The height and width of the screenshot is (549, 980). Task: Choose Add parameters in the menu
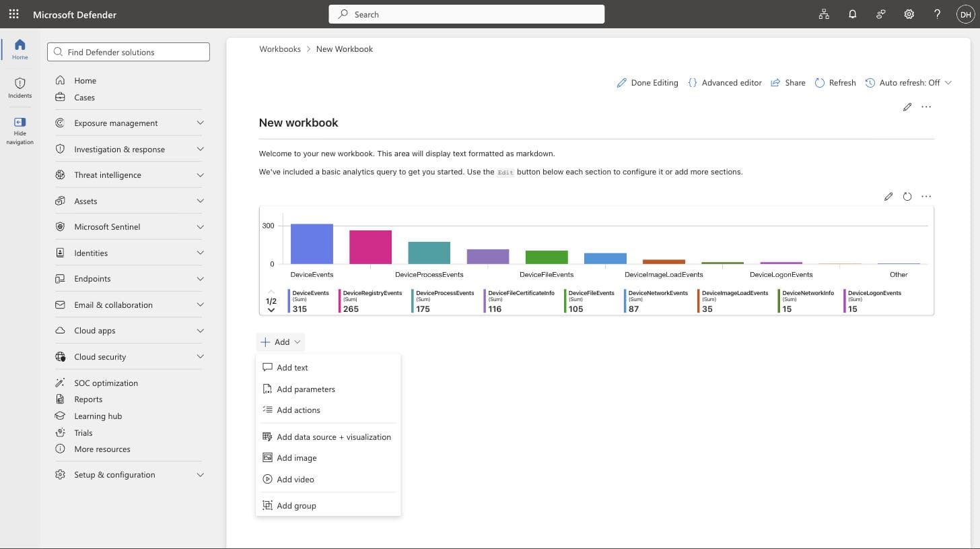pos(328,389)
